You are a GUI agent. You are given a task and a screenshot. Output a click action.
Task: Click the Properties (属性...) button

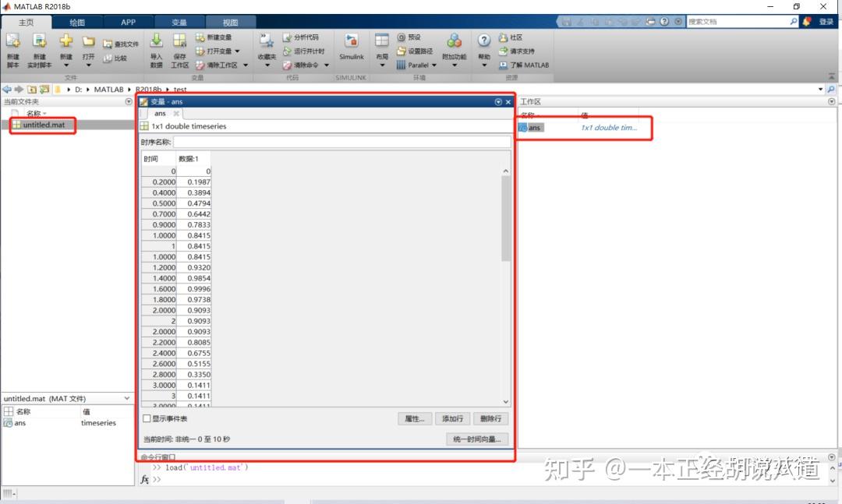point(415,418)
